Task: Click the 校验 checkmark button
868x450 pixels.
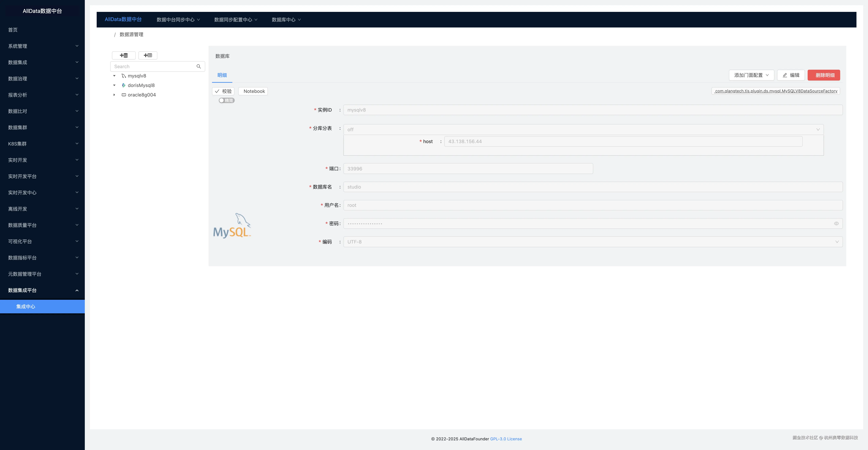Action: (223, 91)
